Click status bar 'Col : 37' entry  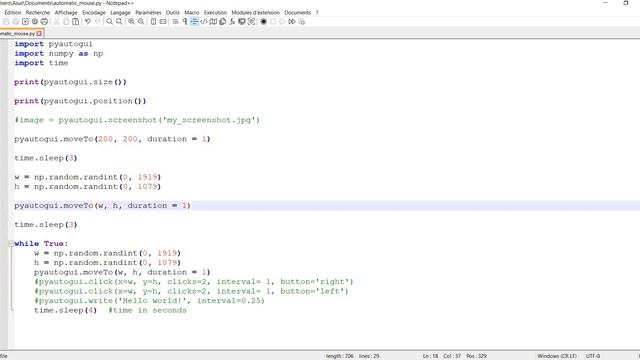(x=452, y=356)
